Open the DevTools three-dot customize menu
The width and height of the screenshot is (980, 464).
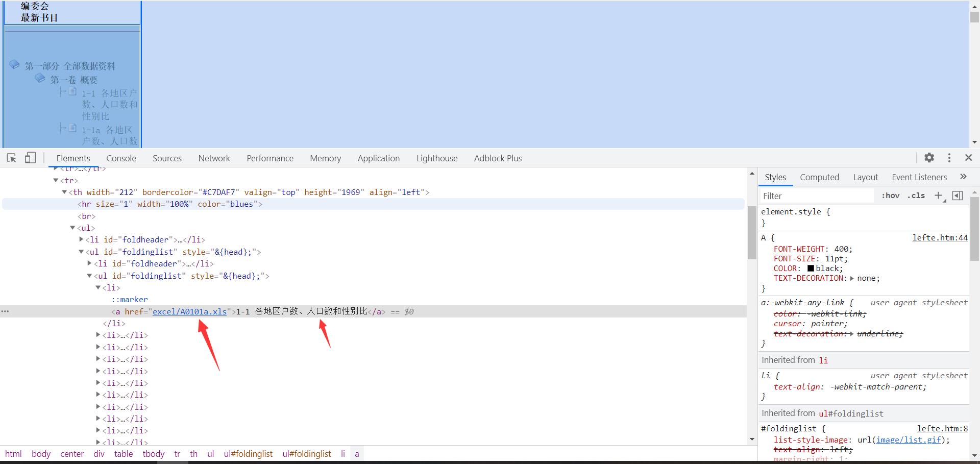pyautogui.click(x=949, y=158)
